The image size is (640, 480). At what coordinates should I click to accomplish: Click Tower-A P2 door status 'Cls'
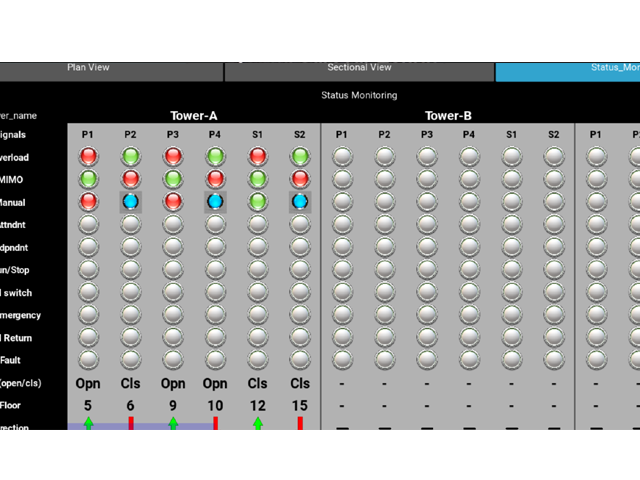click(130, 383)
